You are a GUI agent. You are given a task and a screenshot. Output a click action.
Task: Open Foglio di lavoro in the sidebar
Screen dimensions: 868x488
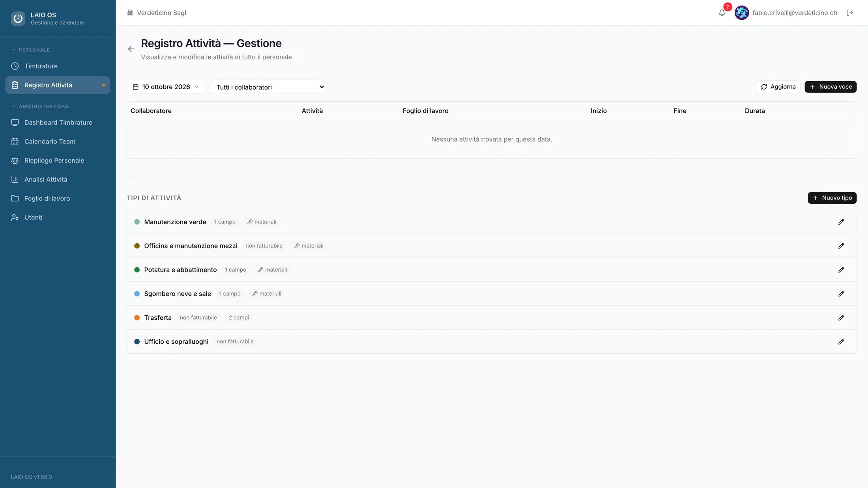[58, 198]
